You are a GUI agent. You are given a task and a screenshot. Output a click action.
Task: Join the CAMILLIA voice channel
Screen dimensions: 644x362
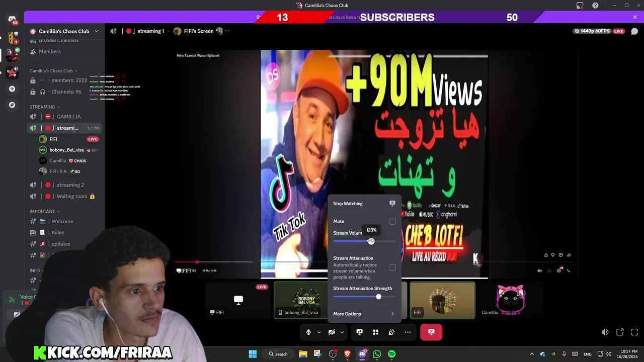tap(65, 117)
